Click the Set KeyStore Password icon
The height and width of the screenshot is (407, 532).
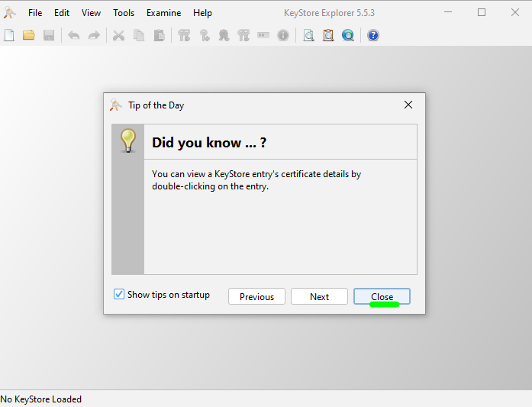coord(263,35)
